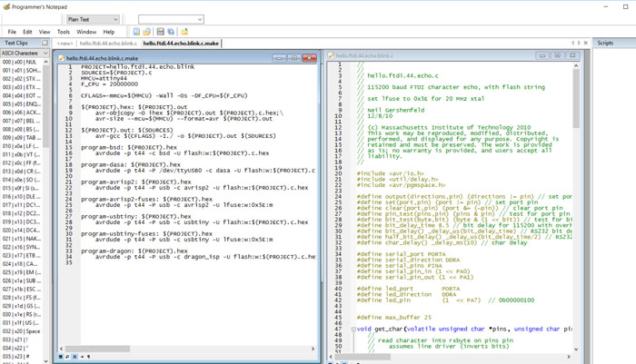Maximize the Programmer's Notepad main window
The height and width of the screenshot is (364, 636).
pyautogui.click(x=625, y=6)
